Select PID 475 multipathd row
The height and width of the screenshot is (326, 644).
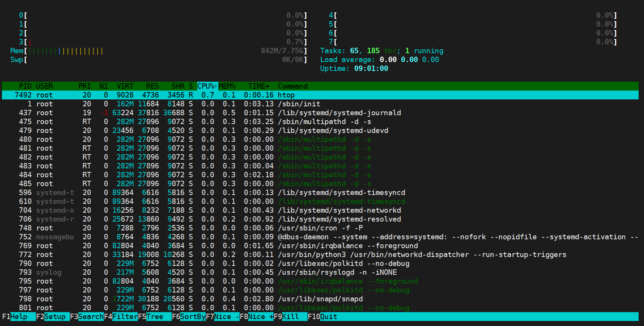coord(320,122)
